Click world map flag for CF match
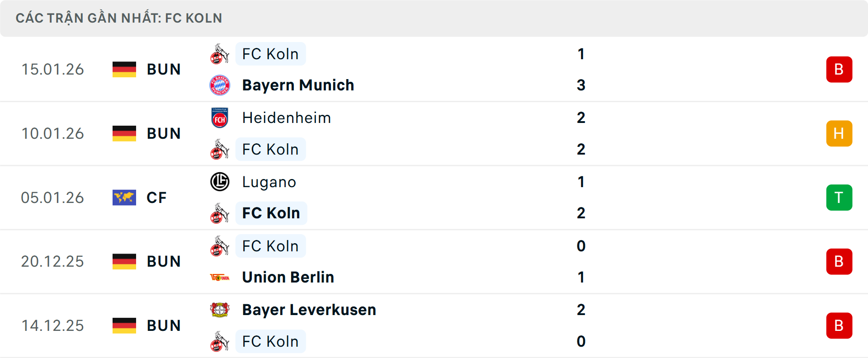This screenshot has height=358, width=868. pyautogui.click(x=124, y=198)
